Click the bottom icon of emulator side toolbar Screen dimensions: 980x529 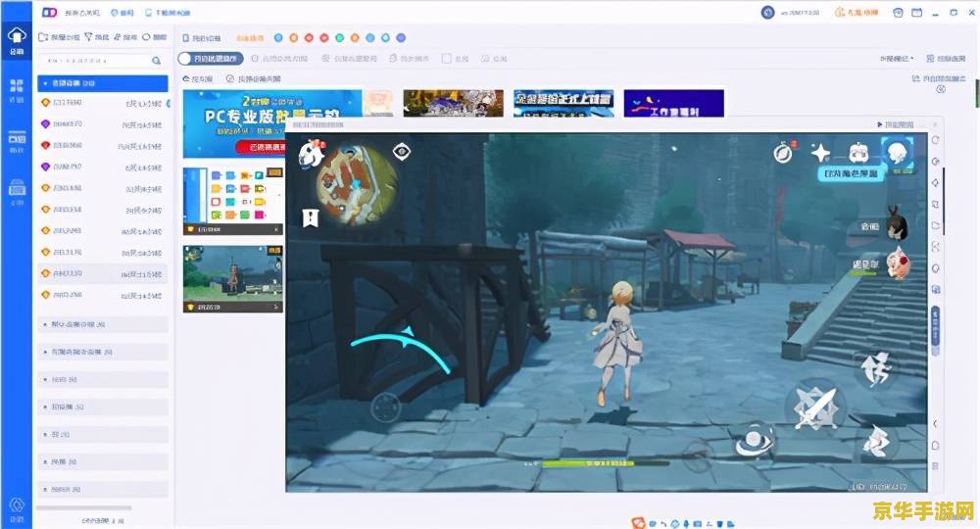point(936,466)
